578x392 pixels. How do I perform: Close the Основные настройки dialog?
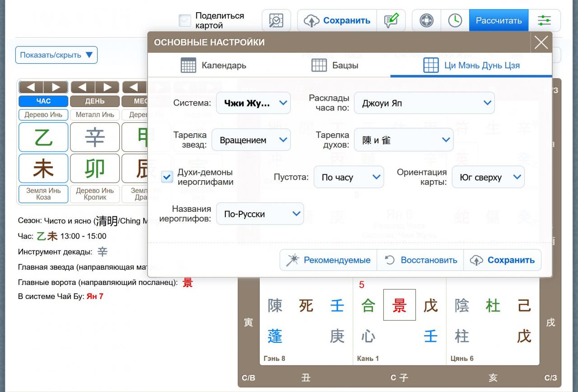(x=541, y=42)
